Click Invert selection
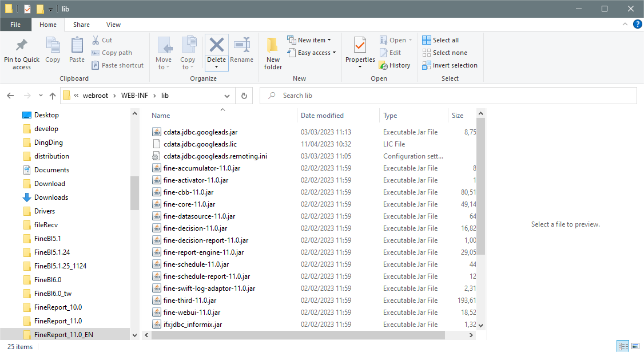 tap(450, 65)
